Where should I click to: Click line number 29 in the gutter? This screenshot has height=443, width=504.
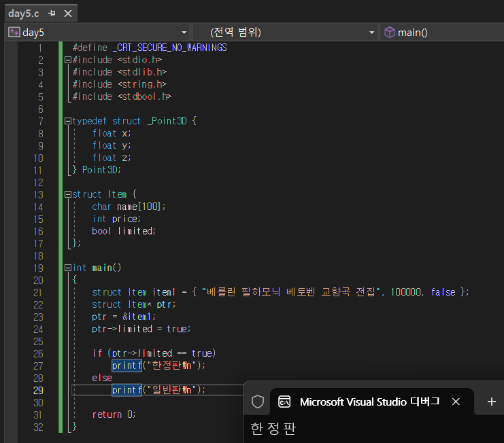pos(38,391)
